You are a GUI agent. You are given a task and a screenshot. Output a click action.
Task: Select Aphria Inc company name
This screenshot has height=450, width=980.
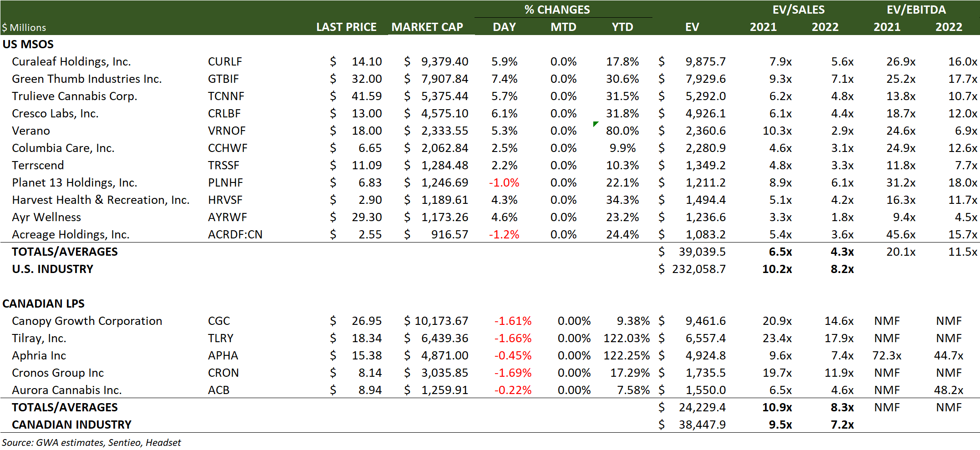coord(39,355)
